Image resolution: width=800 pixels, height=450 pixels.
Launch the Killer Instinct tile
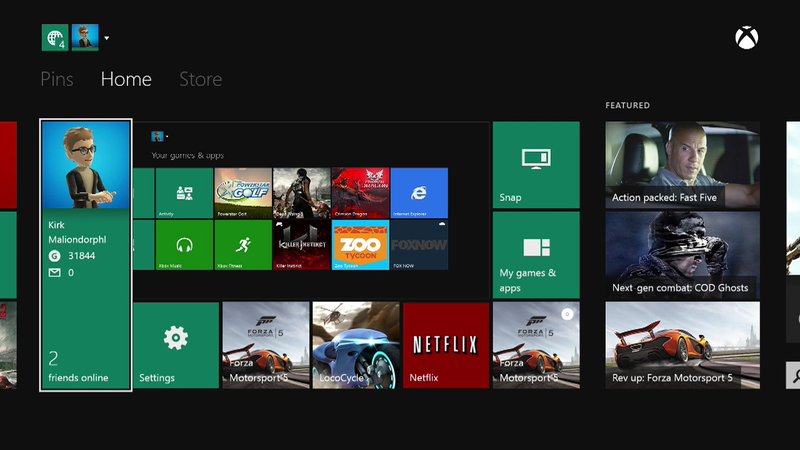click(x=302, y=245)
